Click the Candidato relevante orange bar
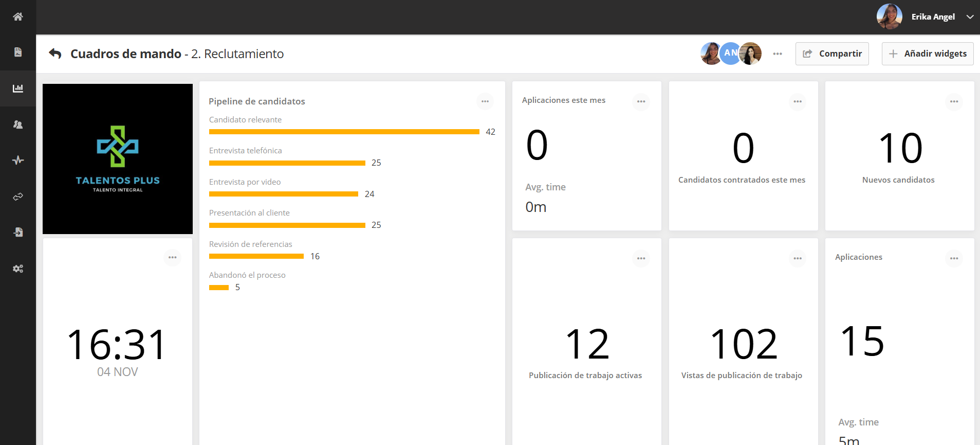 [x=344, y=132]
